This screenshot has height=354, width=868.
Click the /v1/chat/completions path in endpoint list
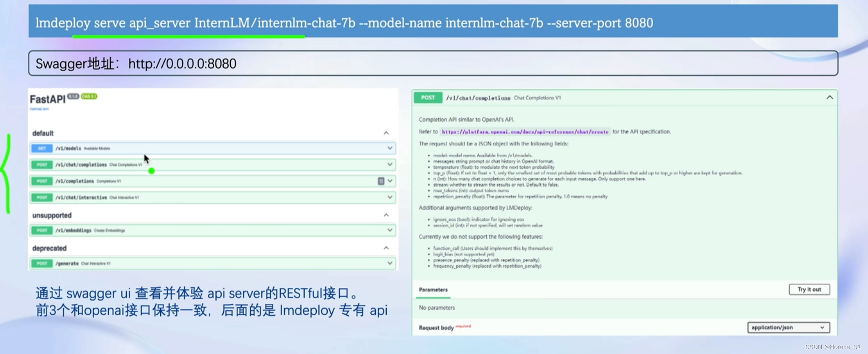click(x=81, y=165)
